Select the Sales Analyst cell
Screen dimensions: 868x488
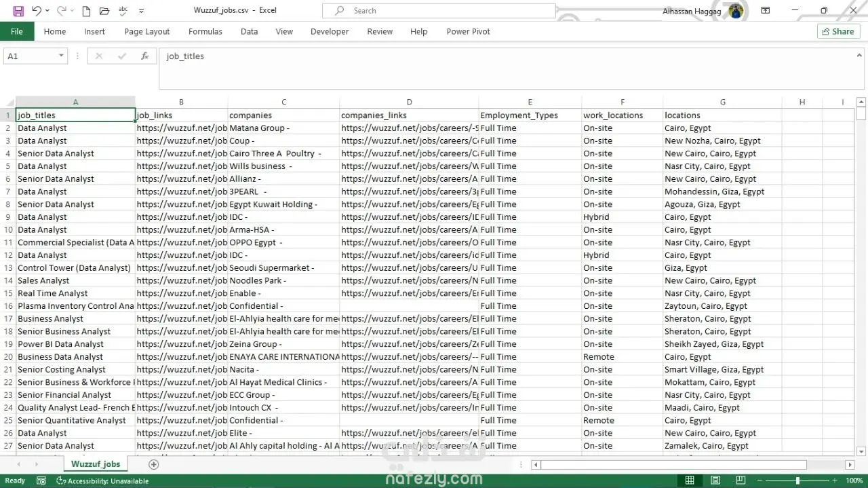coord(75,280)
